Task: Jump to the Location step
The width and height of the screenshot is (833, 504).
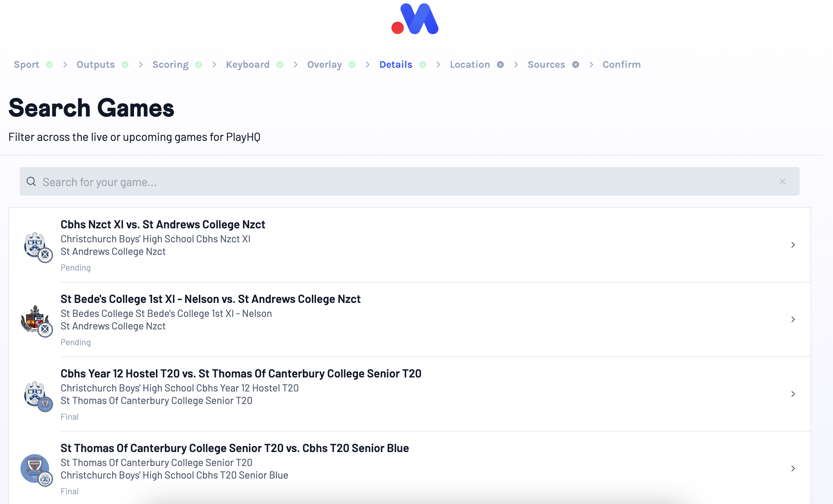Action: coord(470,65)
